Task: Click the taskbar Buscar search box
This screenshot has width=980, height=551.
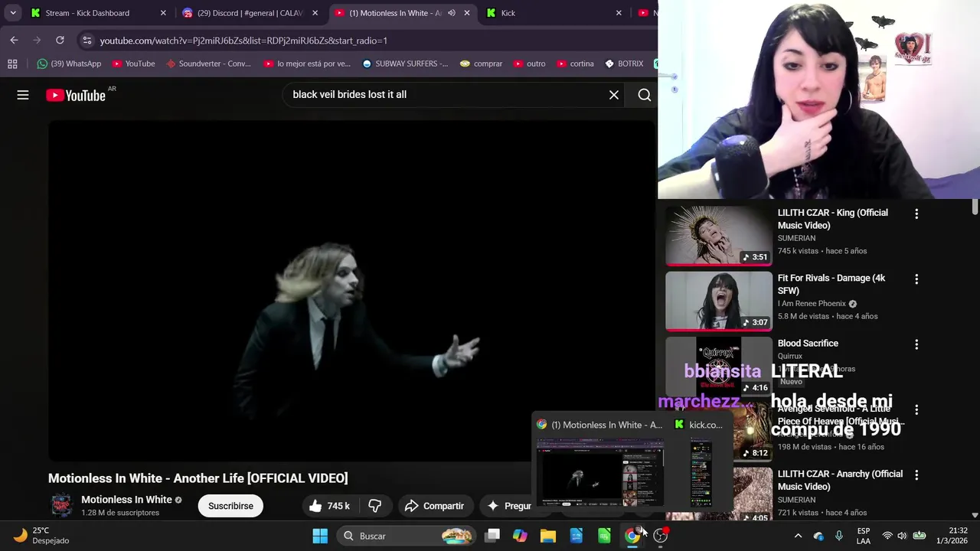Action: [x=406, y=536]
